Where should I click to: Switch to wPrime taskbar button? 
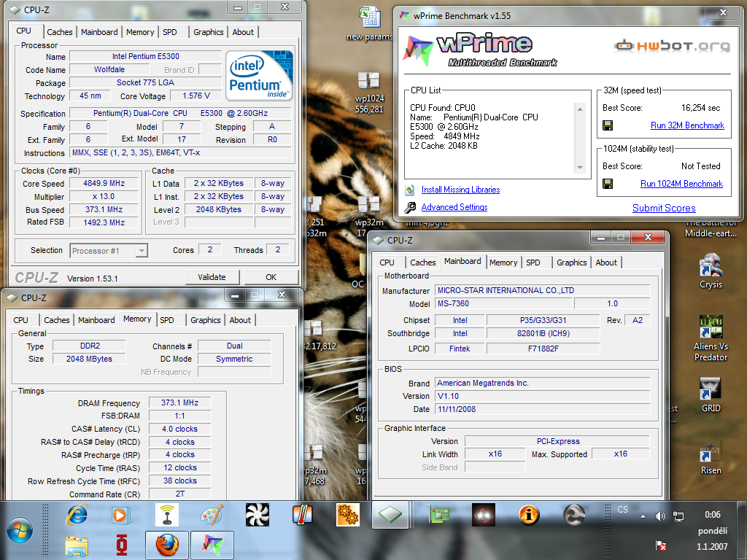click(x=212, y=545)
